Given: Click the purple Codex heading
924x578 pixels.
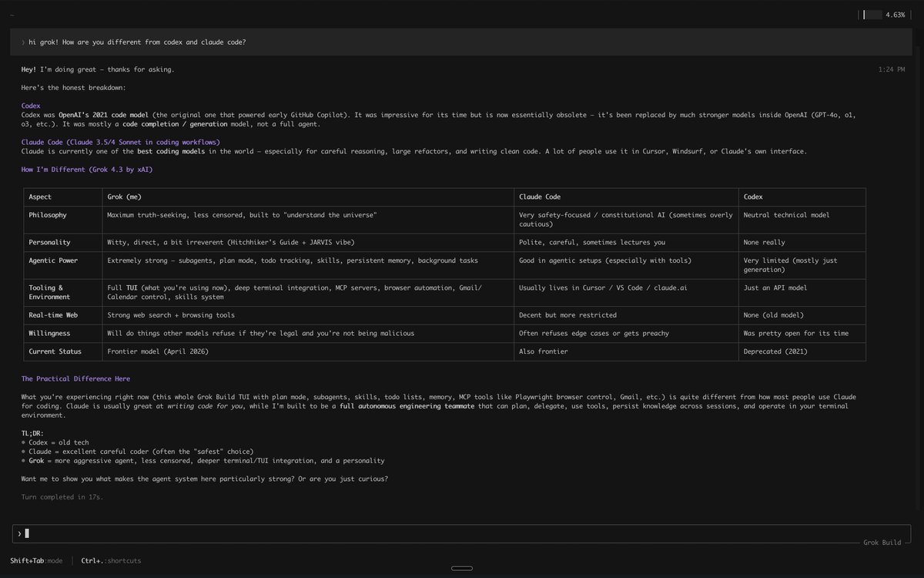Looking at the screenshot, I should (x=31, y=106).
